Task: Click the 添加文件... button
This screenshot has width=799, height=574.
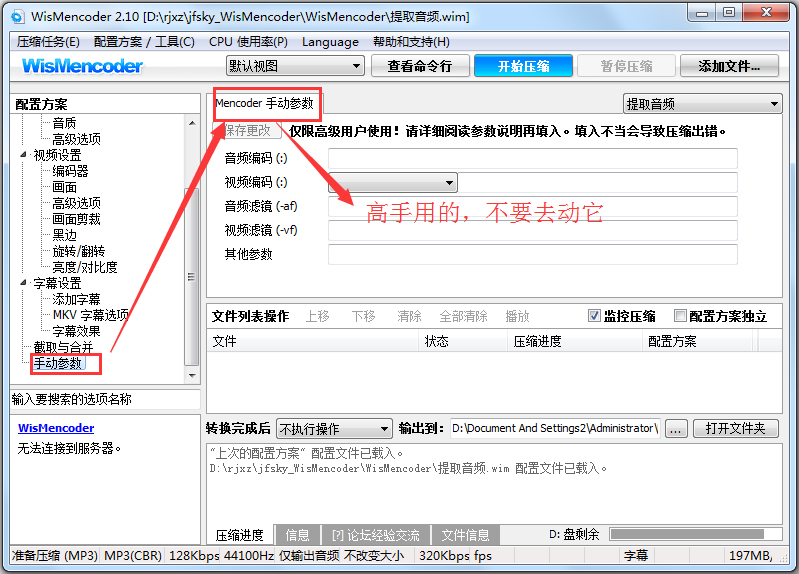Action: 729,66
